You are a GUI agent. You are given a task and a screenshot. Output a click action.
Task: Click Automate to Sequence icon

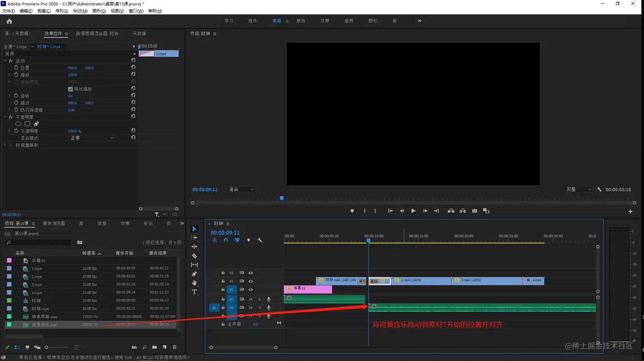pos(134,347)
